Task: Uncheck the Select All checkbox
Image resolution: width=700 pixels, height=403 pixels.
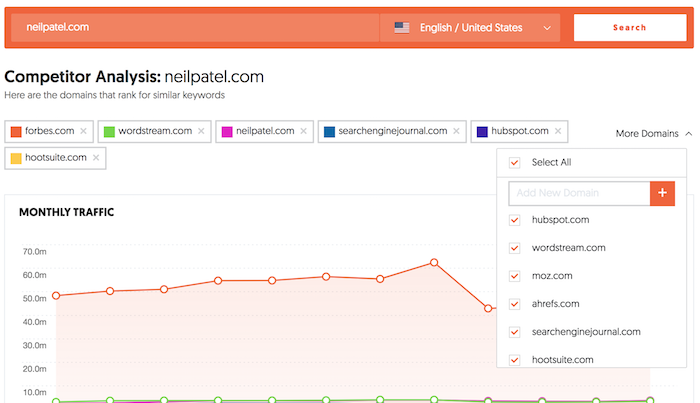Action: 514,162
